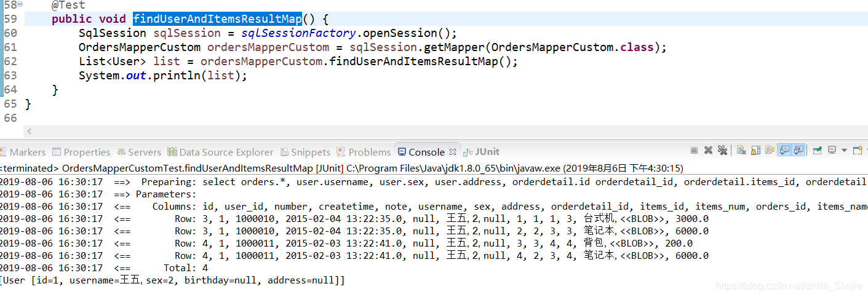Screen dimensions: 868x297
Task: Toggle Show Console When Standard Out Changes
Action: (x=784, y=150)
